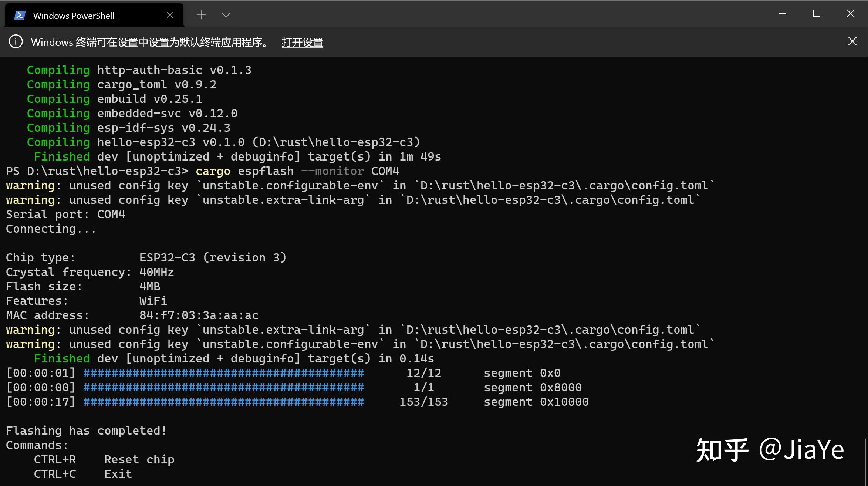Open settings via 打开设置 link
The height and width of the screenshot is (486, 868).
[x=302, y=42]
